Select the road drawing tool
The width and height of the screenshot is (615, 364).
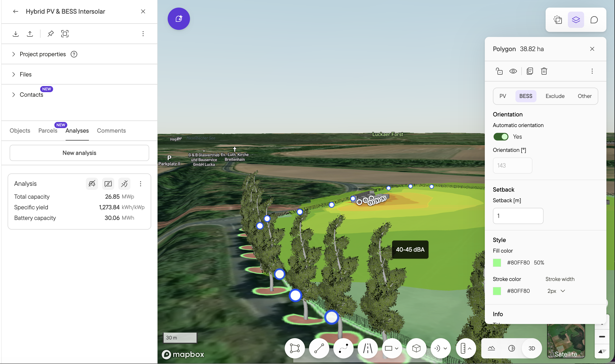tap(368, 348)
